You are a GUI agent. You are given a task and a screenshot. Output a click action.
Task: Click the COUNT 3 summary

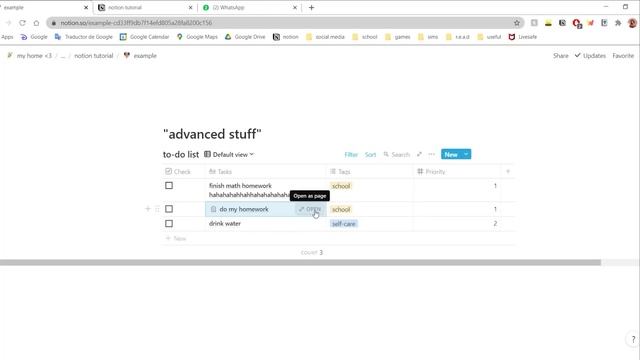coord(312,252)
